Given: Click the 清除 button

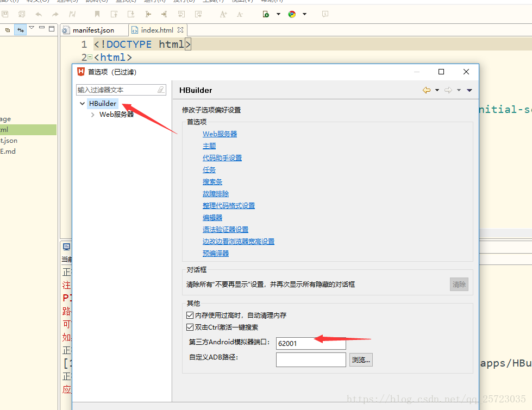Looking at the screenshot, I should pyautogui.click(x=459, y=284).
